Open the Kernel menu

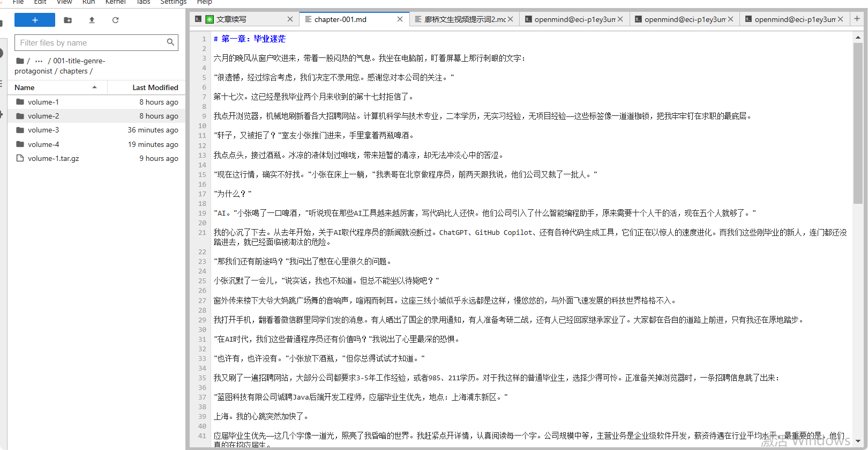click(x=116, y=2)
